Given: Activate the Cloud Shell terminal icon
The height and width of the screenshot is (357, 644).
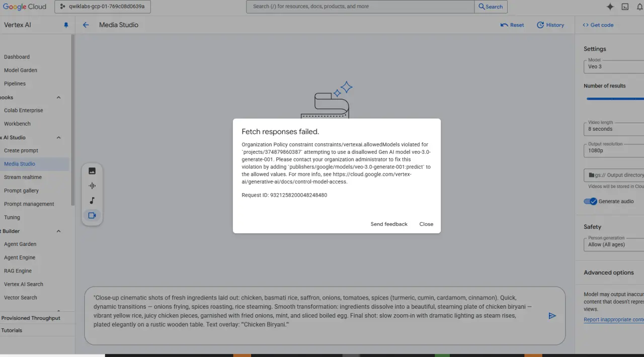Looking at the screenshot, I should tap(625, 7).
